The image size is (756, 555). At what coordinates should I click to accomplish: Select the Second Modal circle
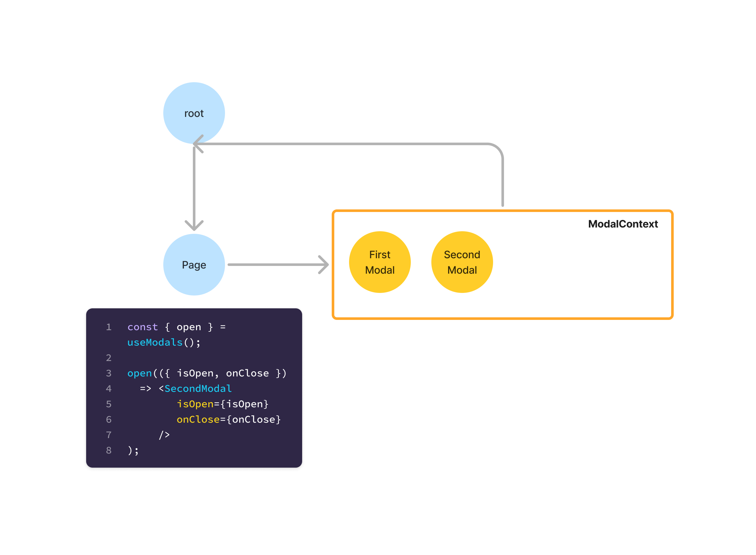462,262
